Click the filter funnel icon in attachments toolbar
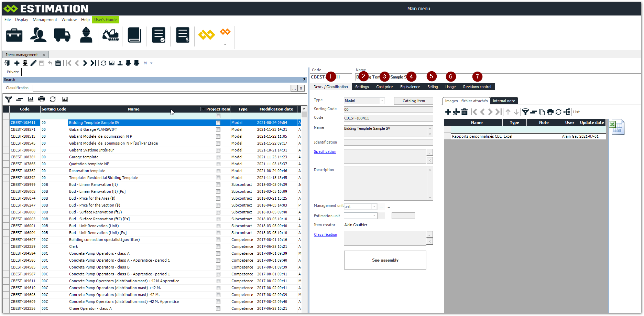644x316 pixels. pyautogui.click(x=525, y=112)
